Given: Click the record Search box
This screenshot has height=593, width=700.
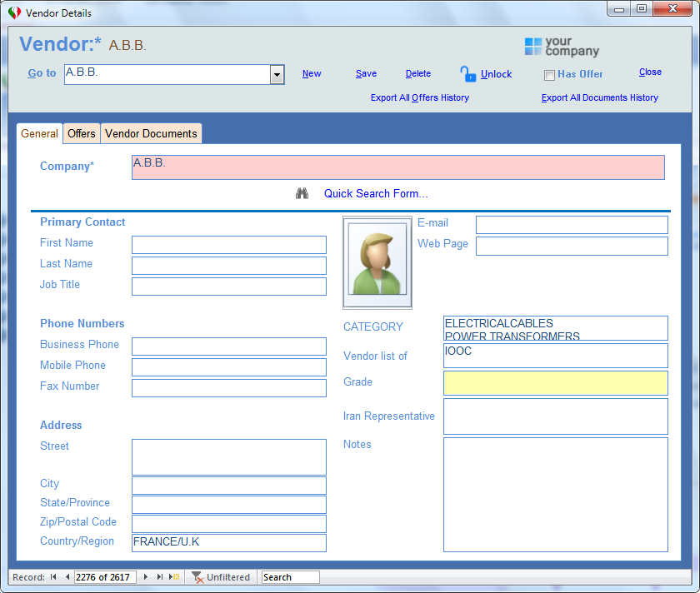Looking at the screenshot, I should pyautogui.click(x=290, y=577).
